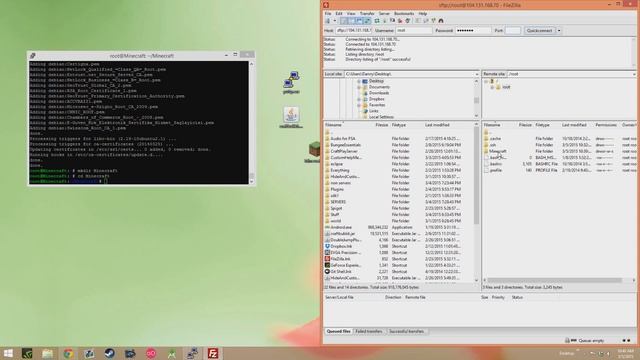This screenshot has height=360, width=640.
Task: Select BungeeEssentials folder in local list
Action: [345, 145]
